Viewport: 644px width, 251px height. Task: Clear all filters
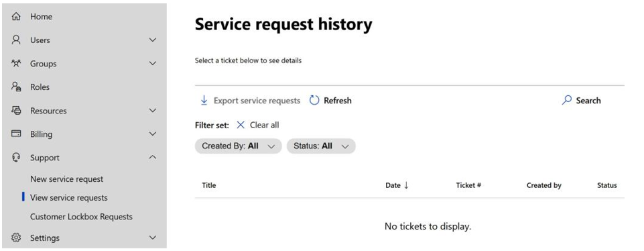[258, 125]
